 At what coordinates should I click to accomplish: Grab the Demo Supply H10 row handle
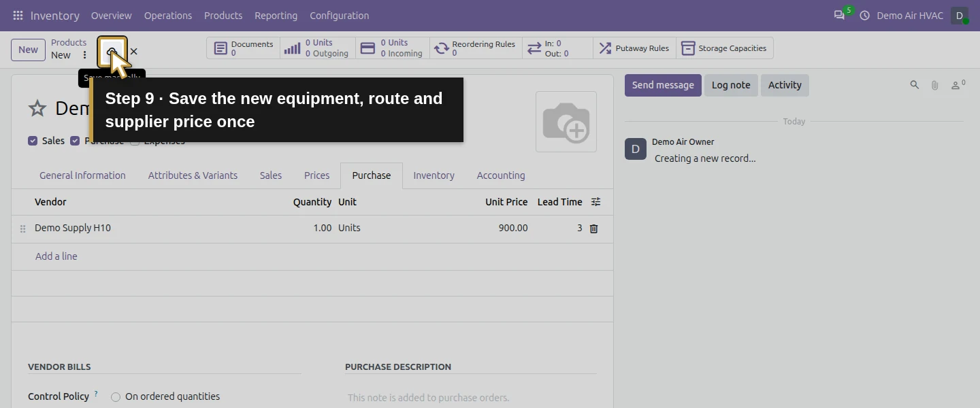22,229
